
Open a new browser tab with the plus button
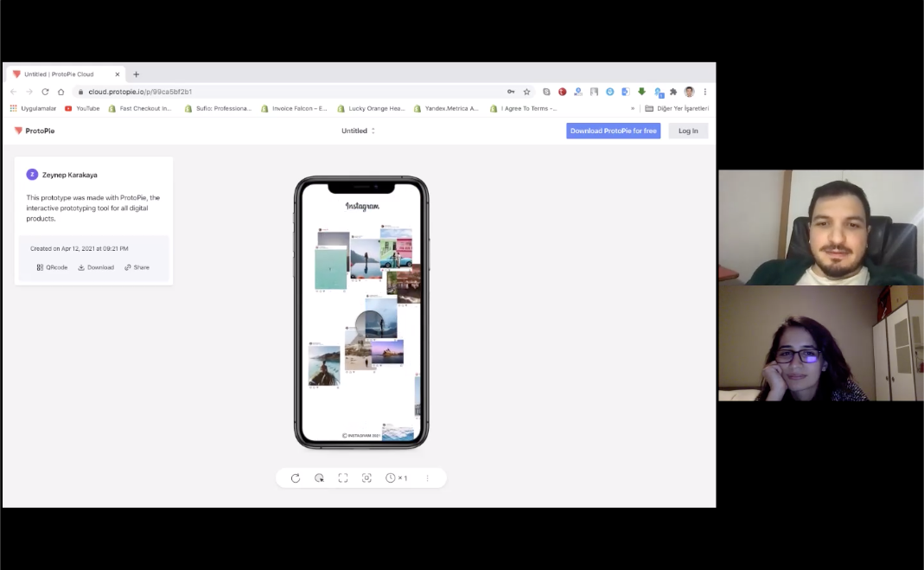[136, 74]
